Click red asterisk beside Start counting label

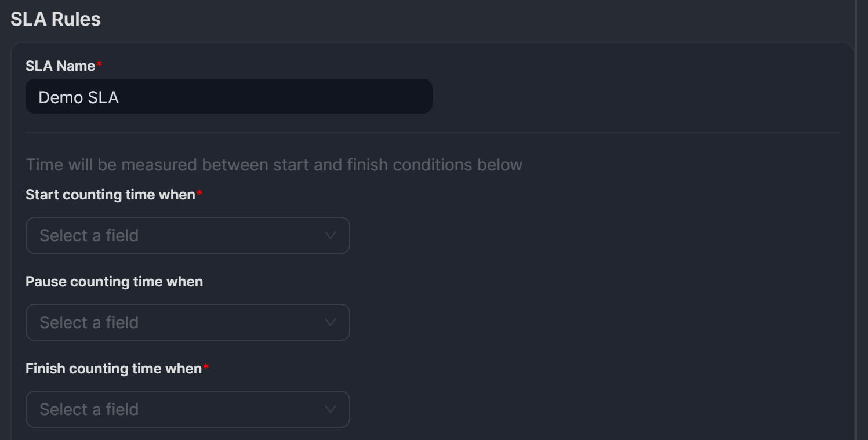pyautogui.click(x=199, y=194)
